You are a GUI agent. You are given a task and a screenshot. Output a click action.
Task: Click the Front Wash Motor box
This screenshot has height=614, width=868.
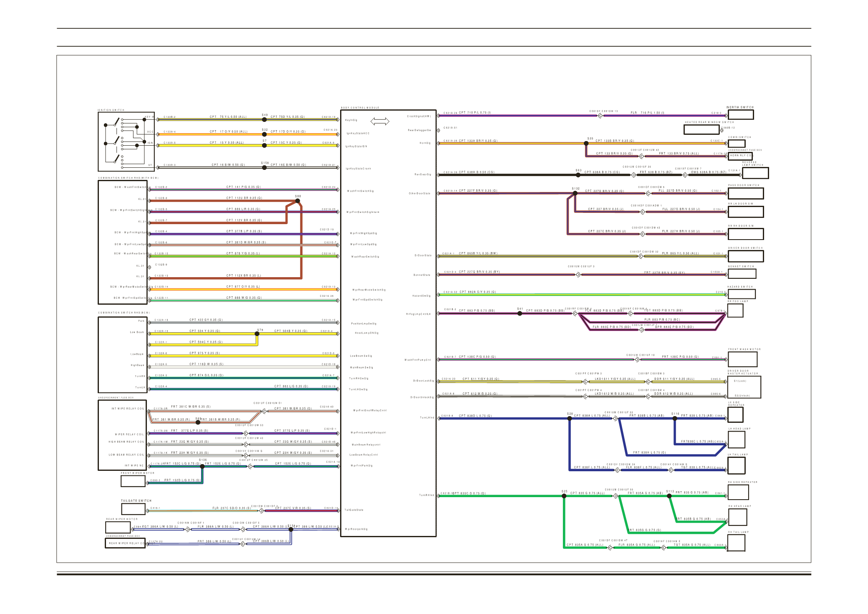tap(742, 359)
